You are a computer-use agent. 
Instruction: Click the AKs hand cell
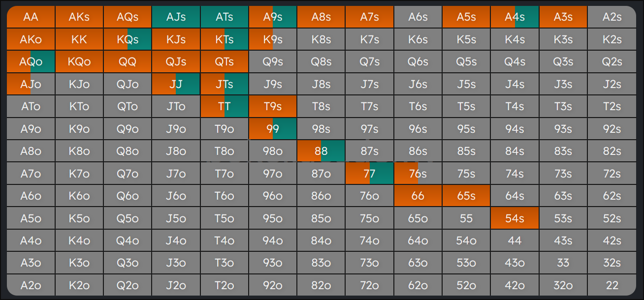(79, 17)
